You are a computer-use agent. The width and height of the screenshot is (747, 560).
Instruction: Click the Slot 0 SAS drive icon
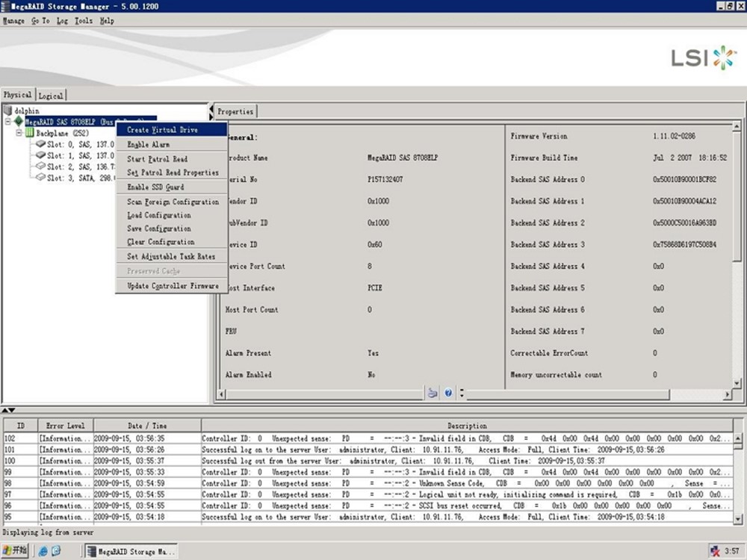pos(40,143)
